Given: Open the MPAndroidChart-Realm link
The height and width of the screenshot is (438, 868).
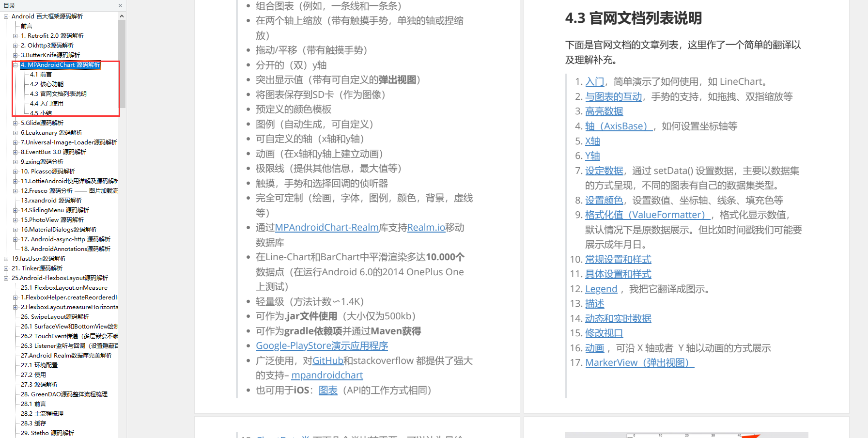Looking at the screenshot, I should [327, 228].
